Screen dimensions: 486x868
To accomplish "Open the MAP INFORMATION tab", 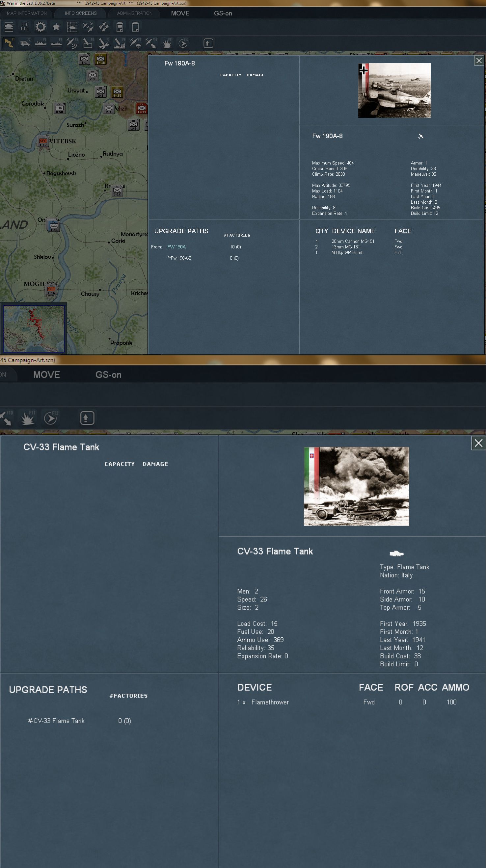I will [x=27, y=13].
